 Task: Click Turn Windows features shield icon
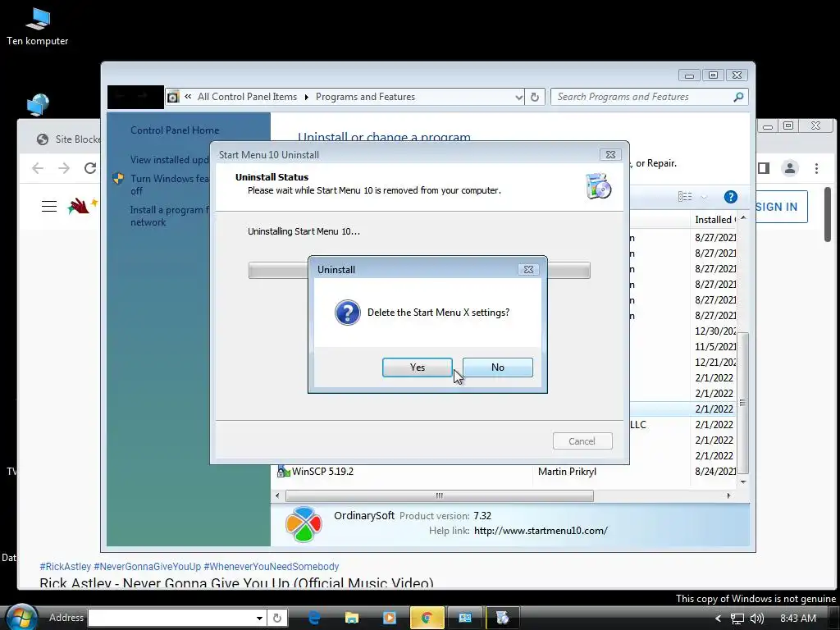118,178
